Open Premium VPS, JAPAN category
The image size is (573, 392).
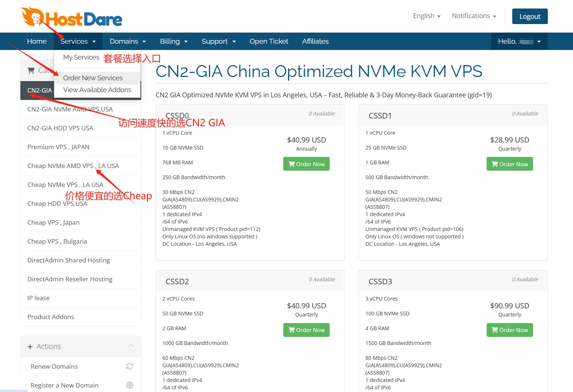tap(81, 147)
